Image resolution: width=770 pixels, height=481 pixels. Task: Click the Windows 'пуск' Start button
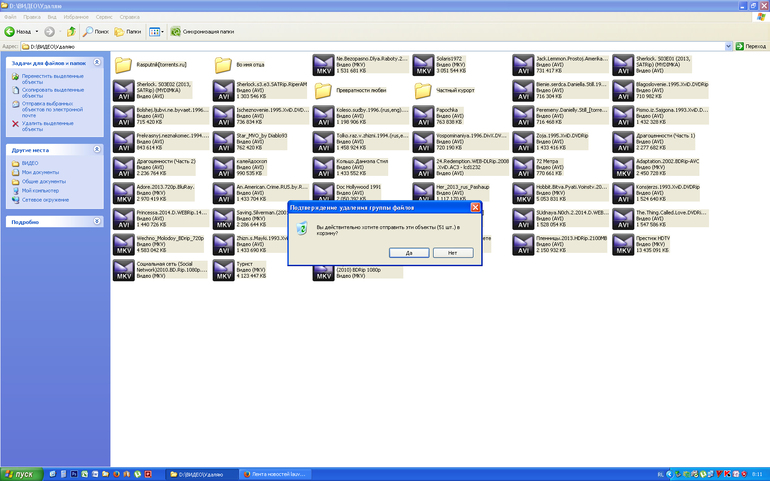(20, 473)
